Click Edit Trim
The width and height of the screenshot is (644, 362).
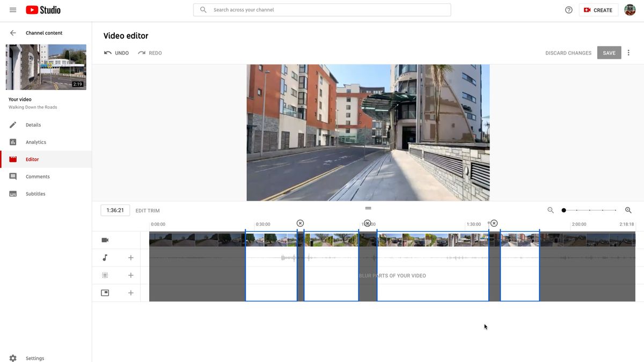(148, 210)
